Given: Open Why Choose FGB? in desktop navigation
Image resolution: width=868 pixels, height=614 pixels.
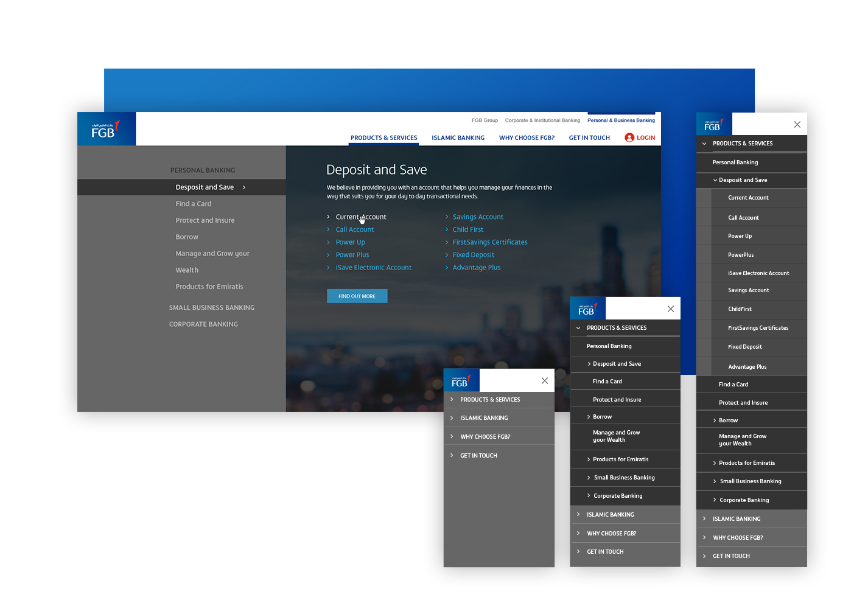Looking at the screenshot, I should (527, 138).
